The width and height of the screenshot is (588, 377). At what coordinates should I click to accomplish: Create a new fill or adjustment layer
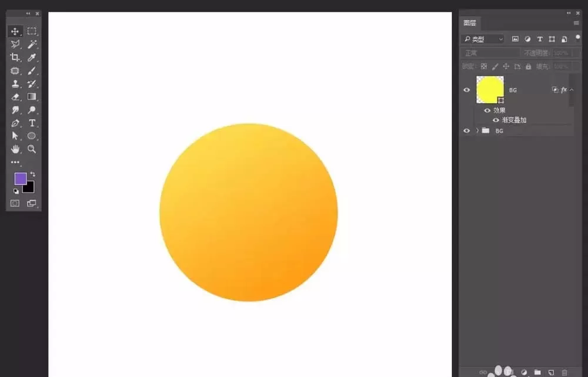point(524,372)
